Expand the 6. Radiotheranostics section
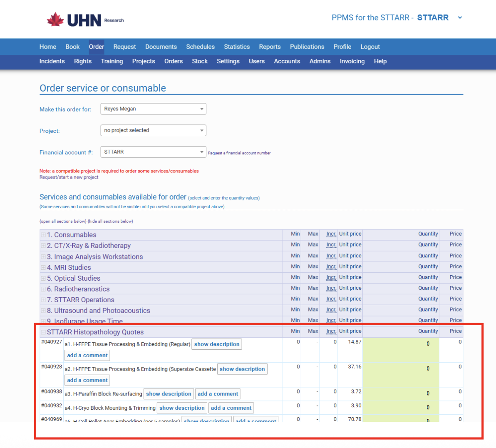Screen dimensions: 496x448 click(x=43, y=289)
